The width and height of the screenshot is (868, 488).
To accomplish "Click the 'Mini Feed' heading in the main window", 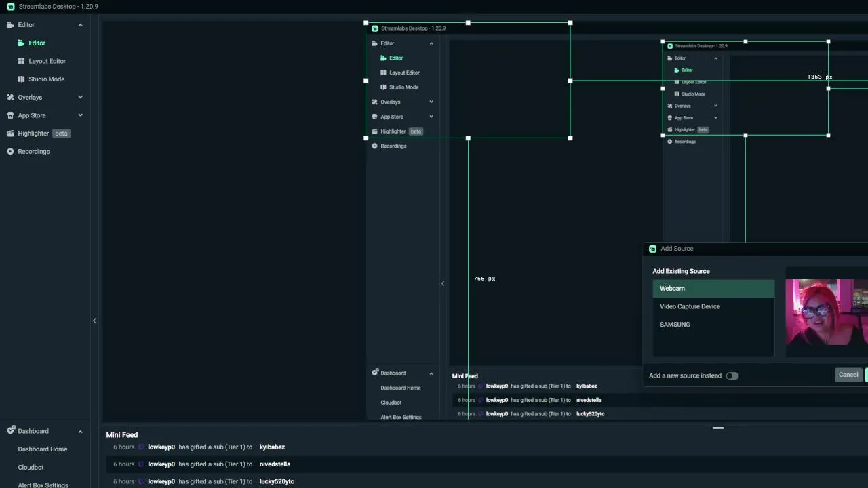I will (122, 435).
